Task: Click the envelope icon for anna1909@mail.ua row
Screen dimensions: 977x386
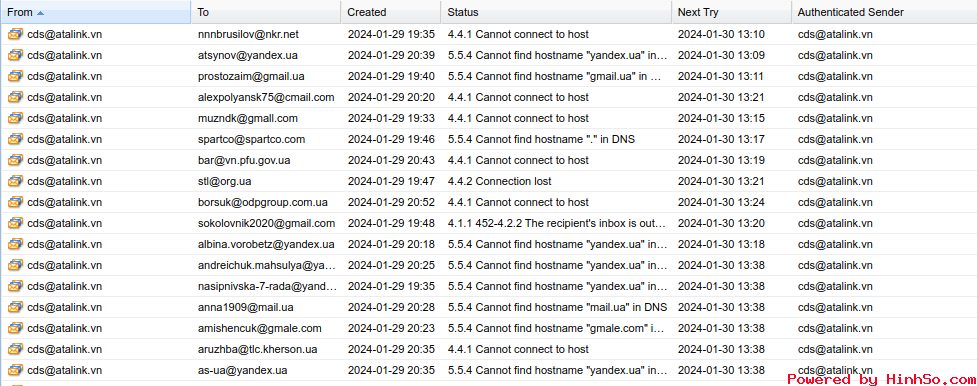Action: (15, 307)
